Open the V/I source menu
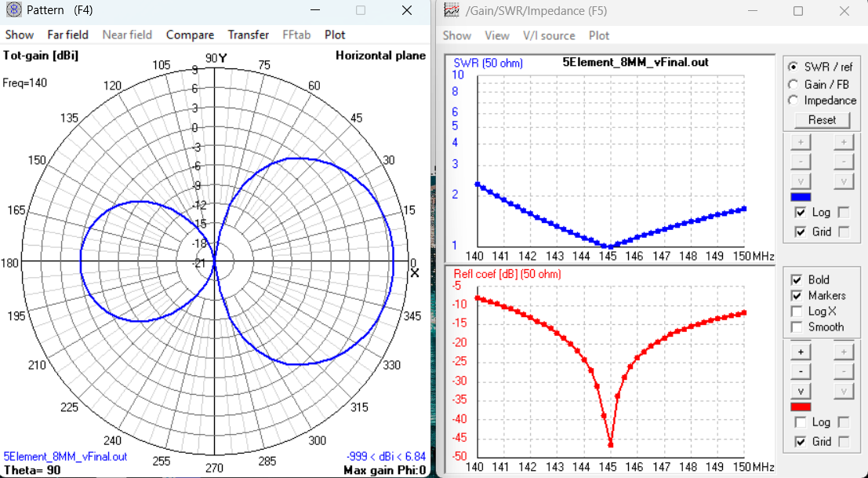The image size is (868, 478). pyautogui.click(x=549, y=35)
